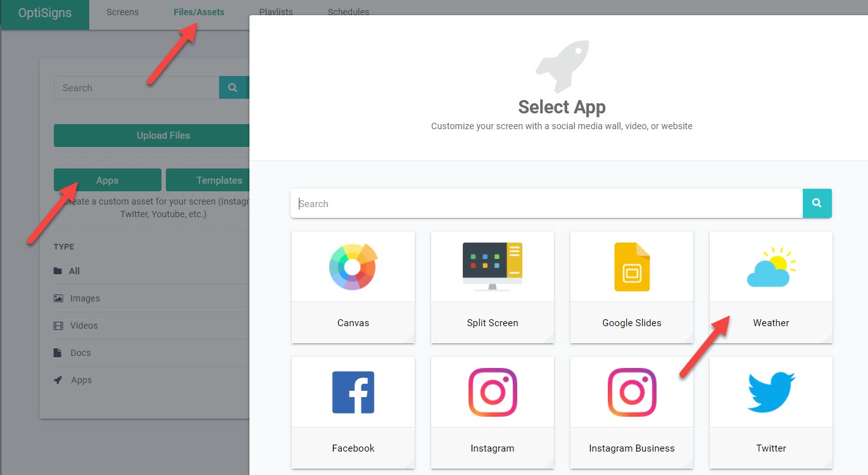Choose the Instagram Business icon

pyautogui.click(x=632, y=392)
